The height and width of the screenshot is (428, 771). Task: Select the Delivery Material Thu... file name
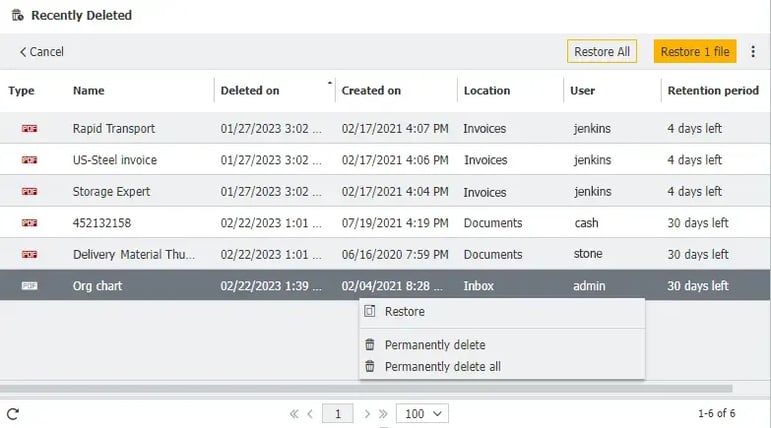(x=134, y=254)
